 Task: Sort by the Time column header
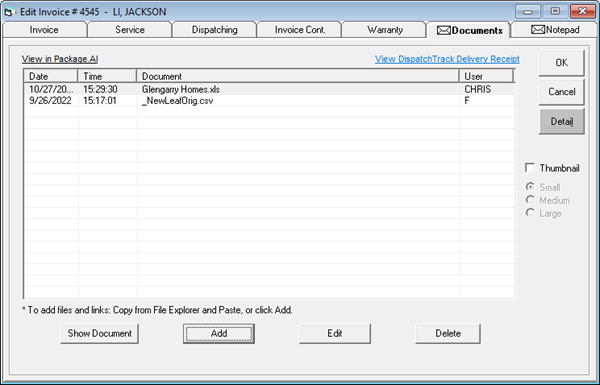pos(107,76)
